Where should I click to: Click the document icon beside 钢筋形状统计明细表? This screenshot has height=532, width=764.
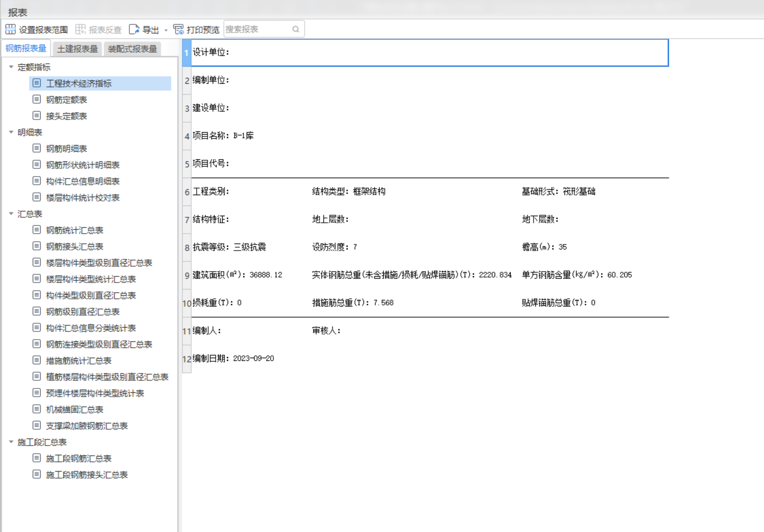click(36, 164)
